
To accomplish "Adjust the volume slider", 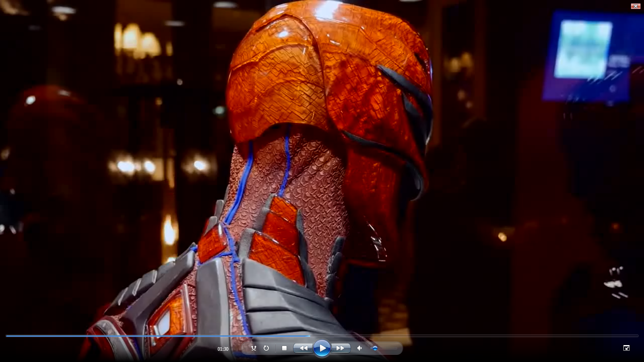I will coord(384,348).
